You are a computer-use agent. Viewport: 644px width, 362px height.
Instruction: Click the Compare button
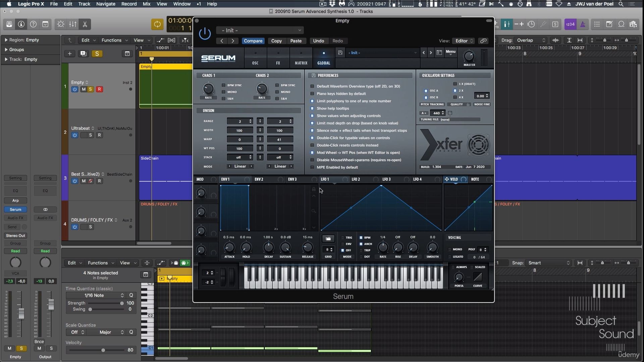(x=253, y=41)
